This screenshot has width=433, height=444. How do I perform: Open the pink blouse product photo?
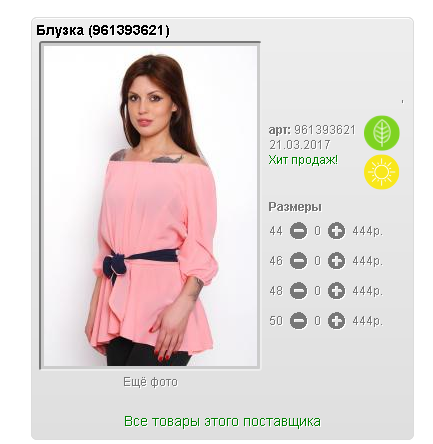(x=150, y=206)
